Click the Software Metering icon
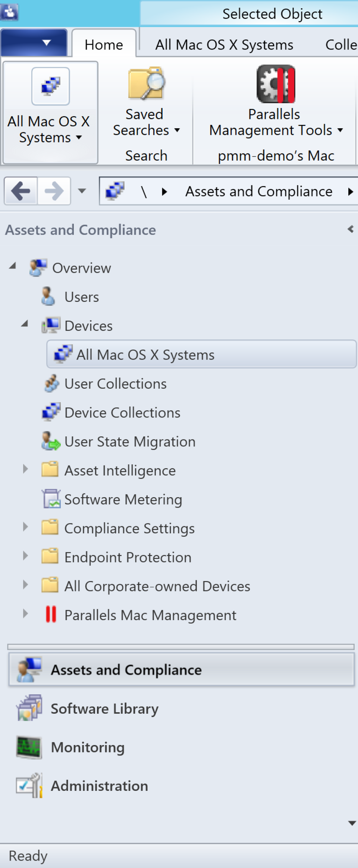 [x=51, y=499]
